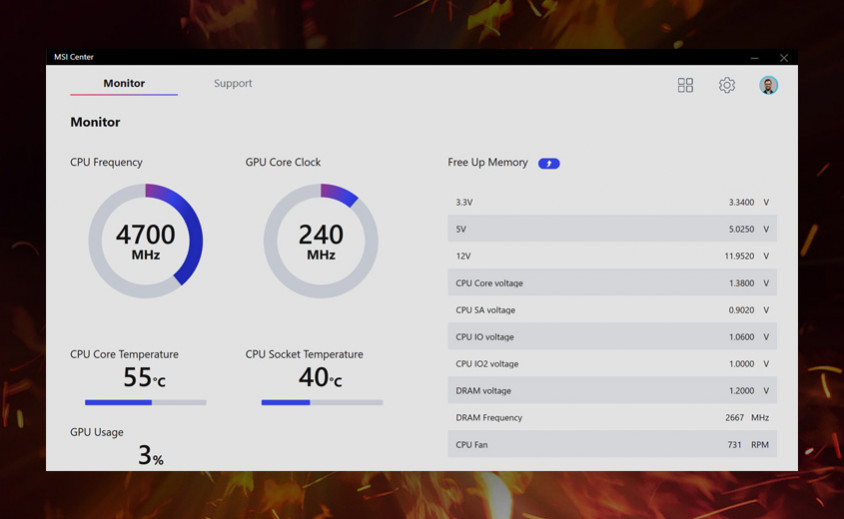Click the CPU Core Temperature bar
The width and height of the screenshot is (844, 519).
pyautogui.click(x=146, y=402)
